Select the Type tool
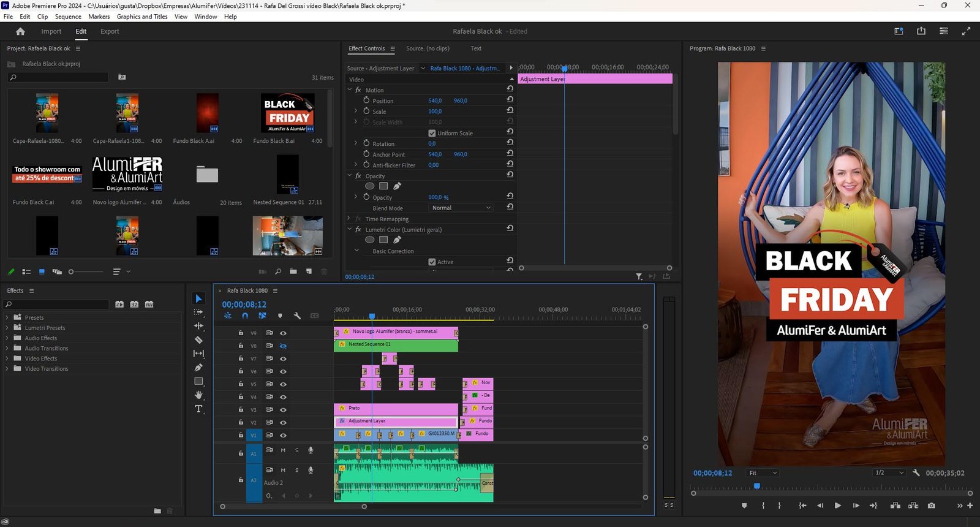980x527 pixels. [198, 409]
